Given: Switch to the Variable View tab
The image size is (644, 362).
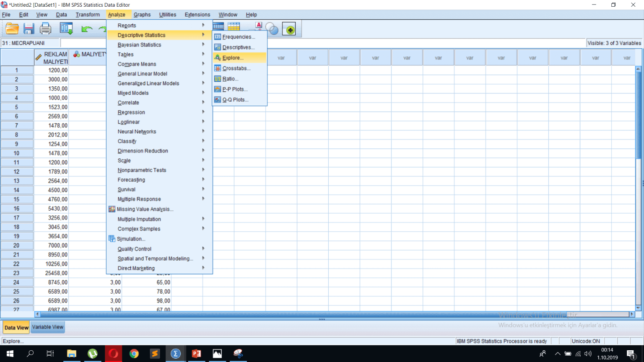Looking at the screenshot, I should coord(47,327).
